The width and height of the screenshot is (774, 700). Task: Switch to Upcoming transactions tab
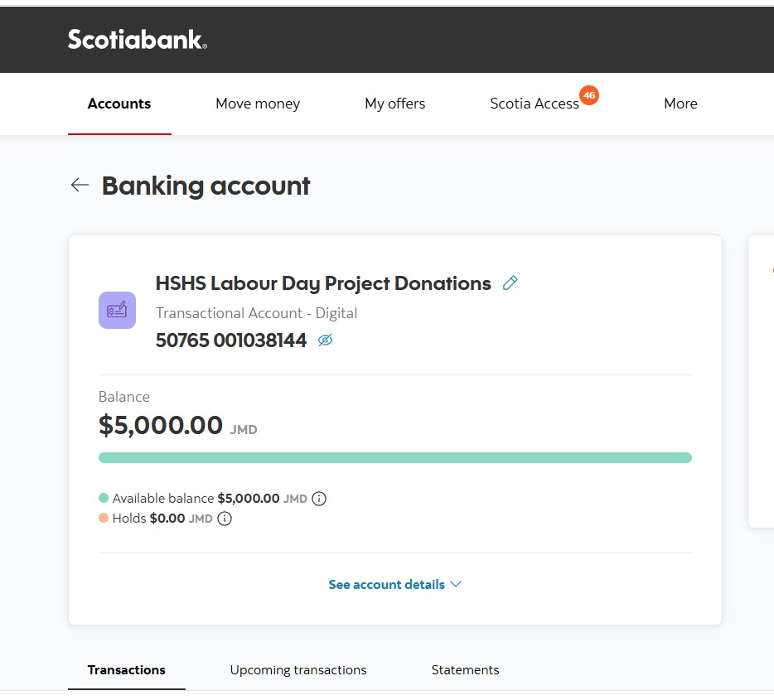pos(298,670)
